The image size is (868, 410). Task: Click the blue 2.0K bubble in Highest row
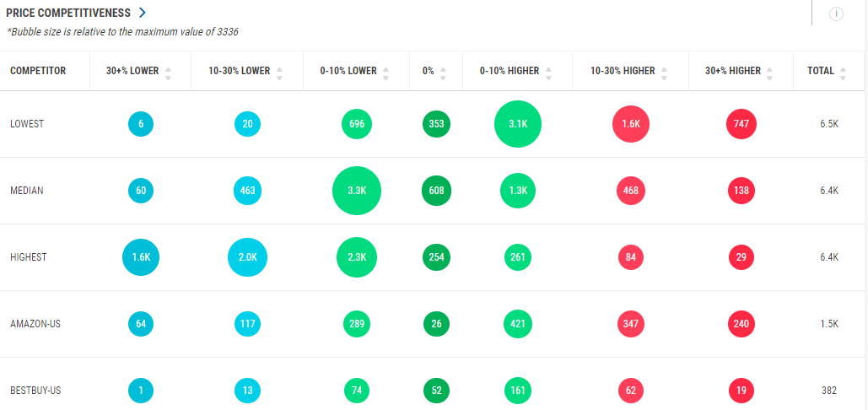(247, 257)
